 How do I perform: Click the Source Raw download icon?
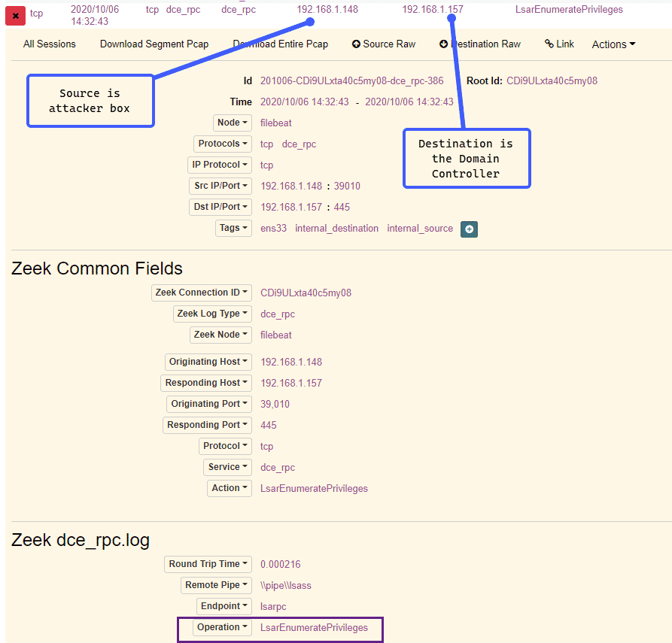click(356, 44)
